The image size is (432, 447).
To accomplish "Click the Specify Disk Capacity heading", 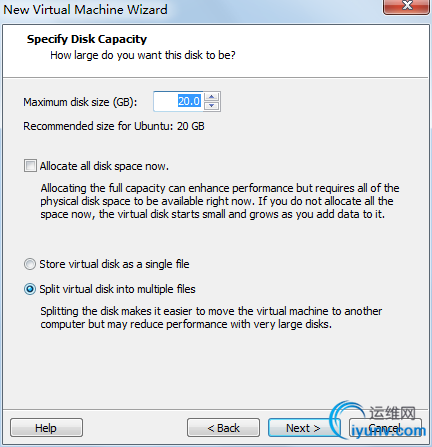I will click(87, 39).
